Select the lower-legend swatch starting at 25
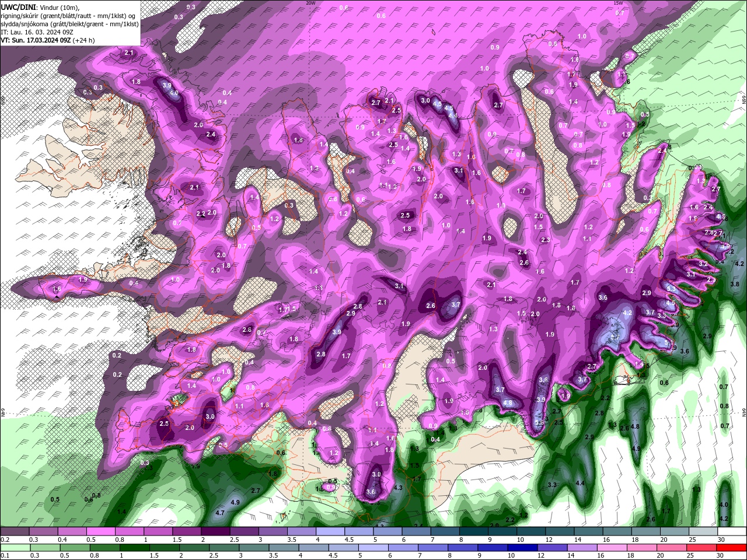The width and height of the screenshot is (747, 560). click(702, 547)
